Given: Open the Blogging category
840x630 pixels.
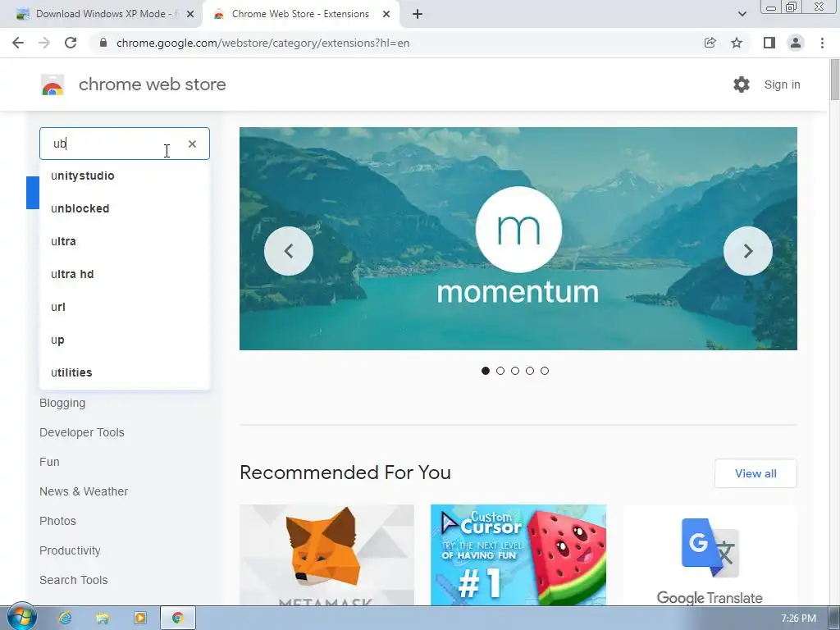Looking at the screenshot, I should click(62, 403).
